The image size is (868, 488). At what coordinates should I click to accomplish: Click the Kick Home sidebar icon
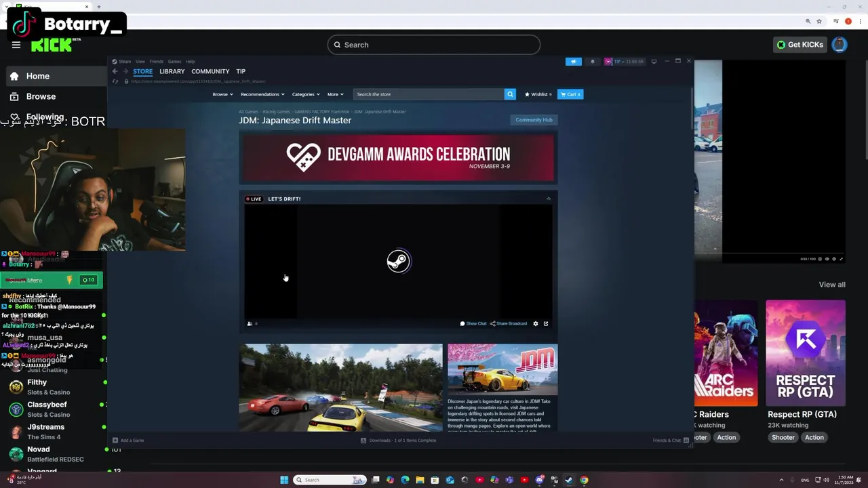14,76
